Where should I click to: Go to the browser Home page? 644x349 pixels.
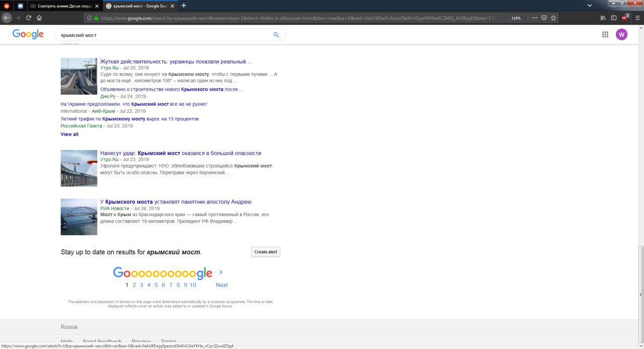pos(39,18)
